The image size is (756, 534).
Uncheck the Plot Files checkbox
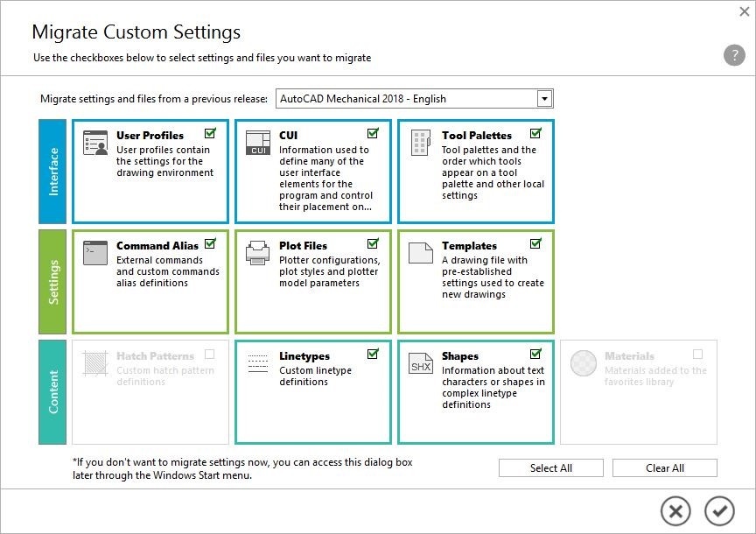373,243
